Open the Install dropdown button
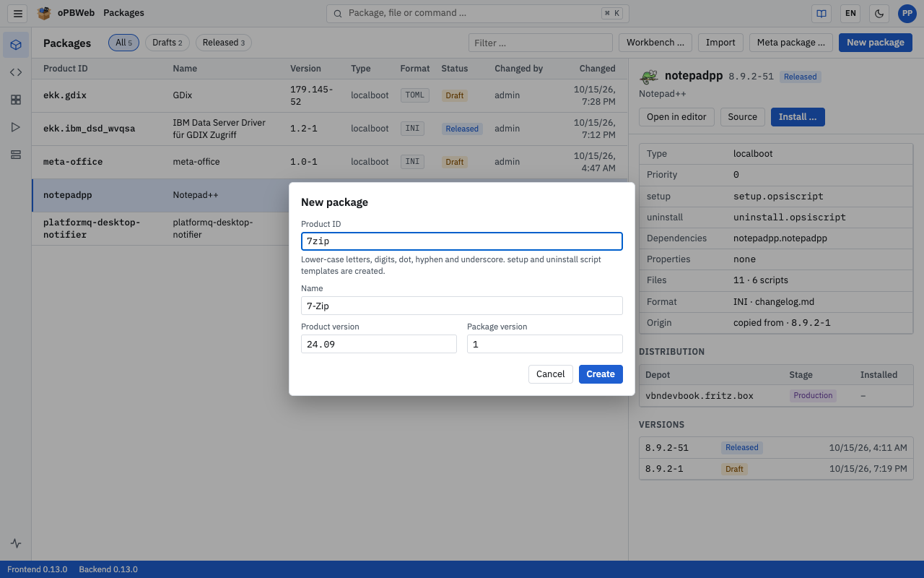Image resolution: width=924 pixels, height=578 pixels. coord(798,117)
